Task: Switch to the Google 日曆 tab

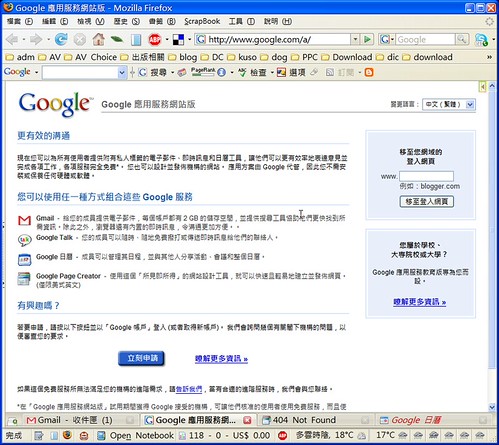Action: point(434,420)
